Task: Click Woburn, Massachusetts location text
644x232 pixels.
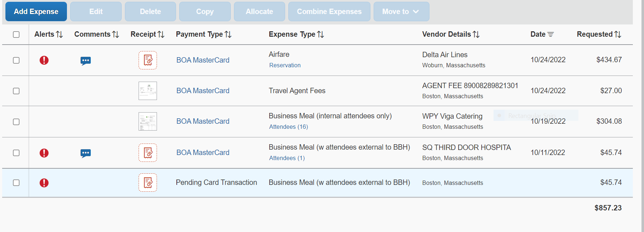Action: point(454,65)
